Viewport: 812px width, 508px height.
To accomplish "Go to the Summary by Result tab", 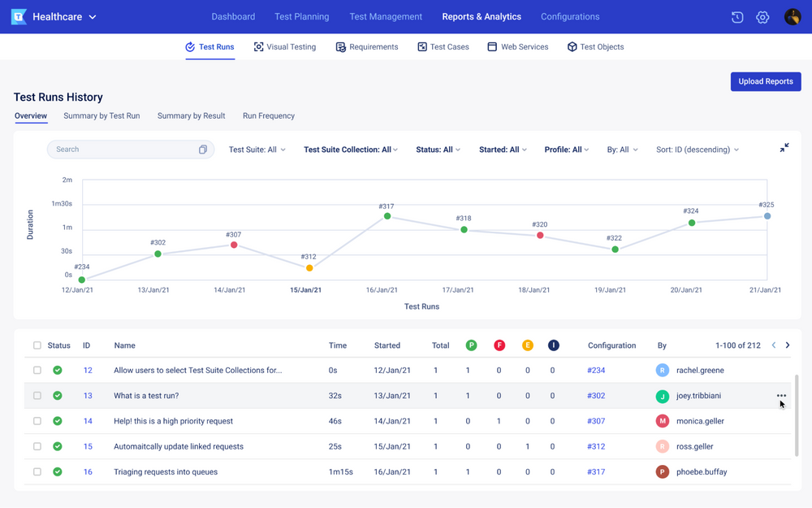I will tap(191, 115).
